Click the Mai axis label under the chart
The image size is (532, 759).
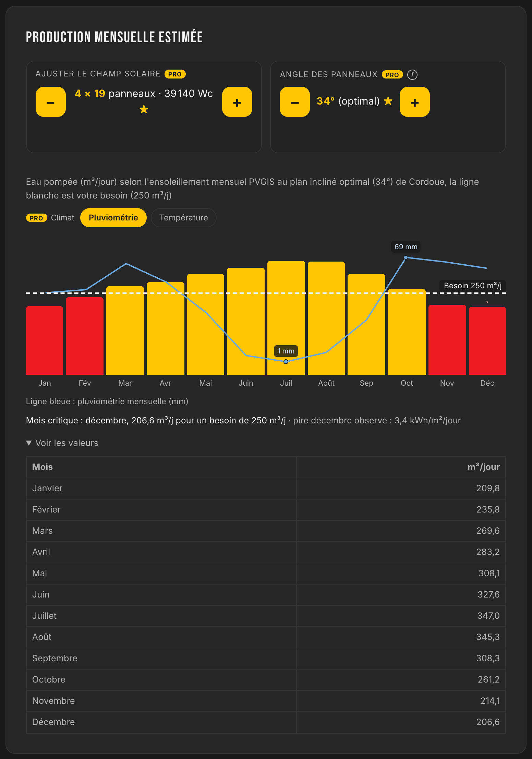coord(206,383)
